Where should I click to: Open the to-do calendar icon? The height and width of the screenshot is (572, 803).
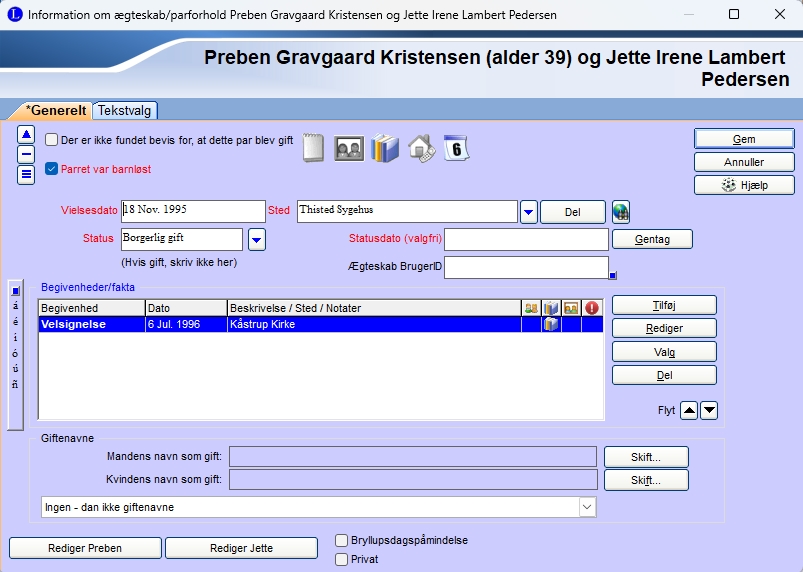click(x=455, y=148)
